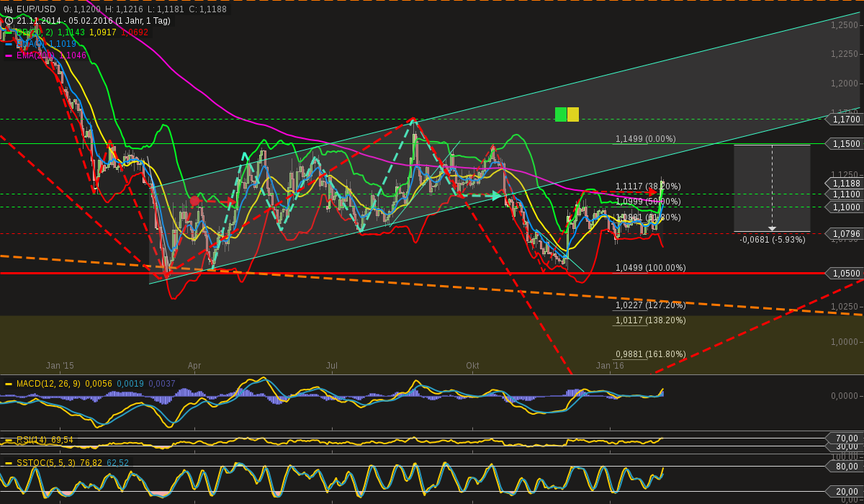Image resolution: width=864 pixels, height=504 pixels.
Task: Click the high price value H: 1,1216
Action: [x=124, y=9]
